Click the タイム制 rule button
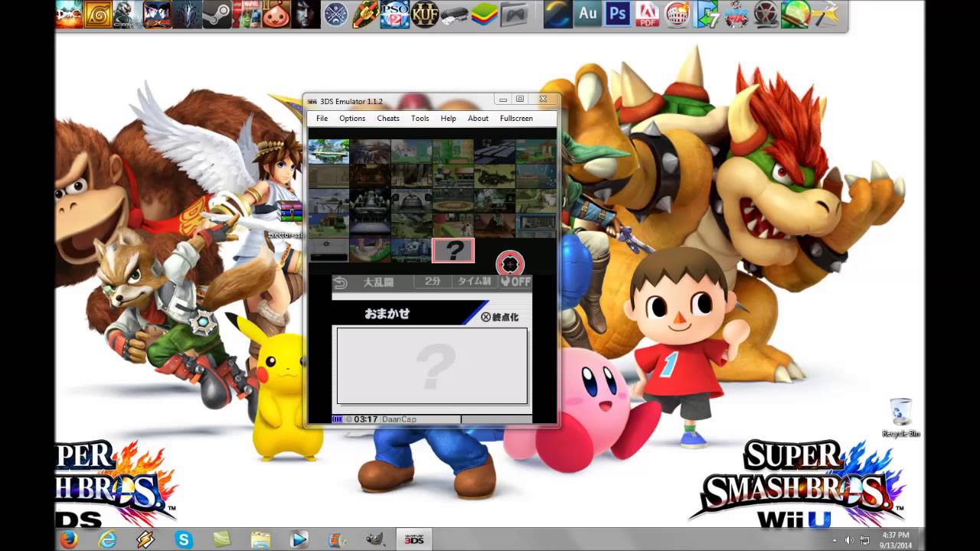Image resolution: width=980 pixels, height=551 pixels. click(474, 282)
